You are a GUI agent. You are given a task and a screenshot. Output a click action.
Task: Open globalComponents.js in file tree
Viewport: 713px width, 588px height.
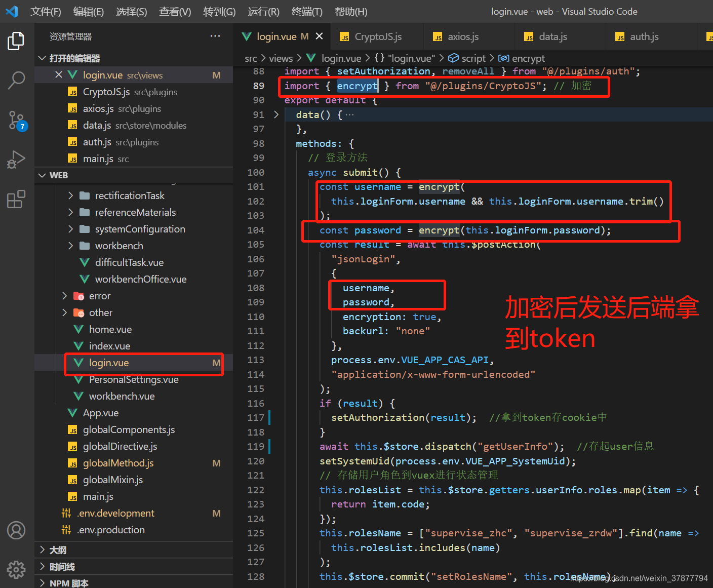pos(134,429)
